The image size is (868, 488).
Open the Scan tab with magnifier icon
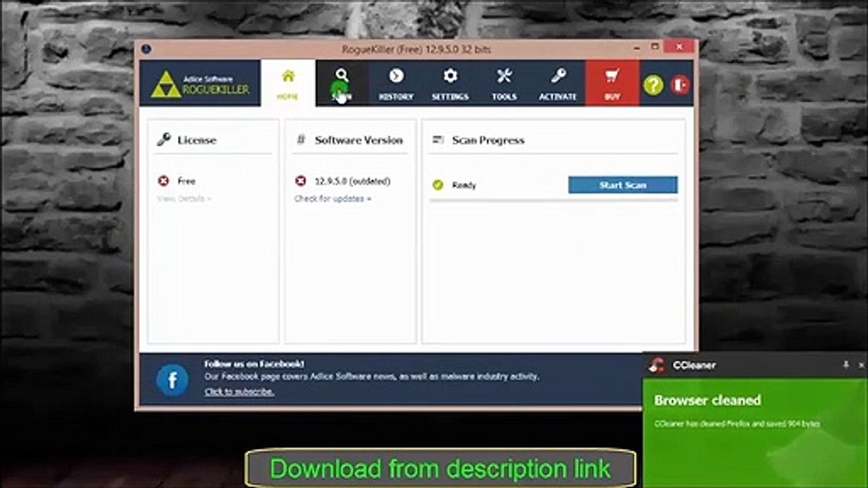click(x=342, y=83)
